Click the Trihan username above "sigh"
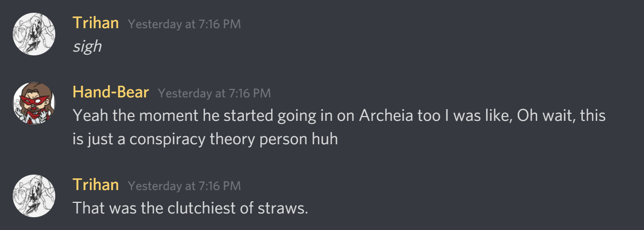This screenshot has height=230, width=644. coord(96,24)
